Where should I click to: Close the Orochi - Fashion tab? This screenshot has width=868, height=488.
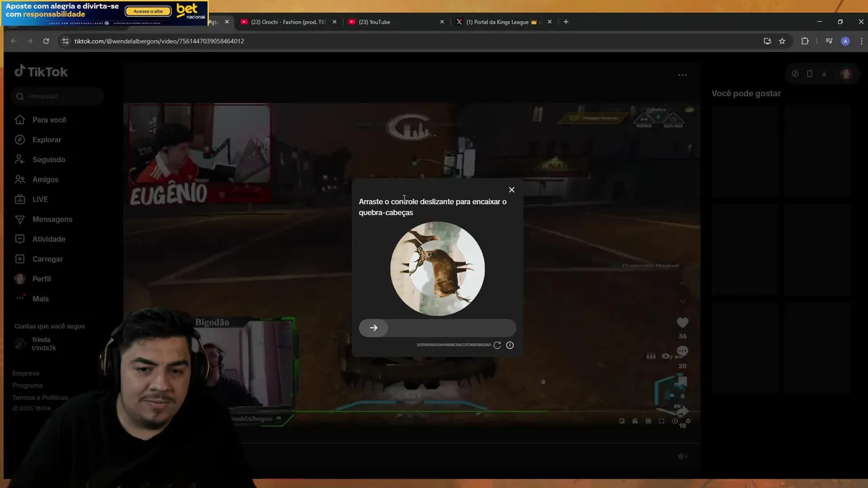pyautogui.click(x=334, y=22)
